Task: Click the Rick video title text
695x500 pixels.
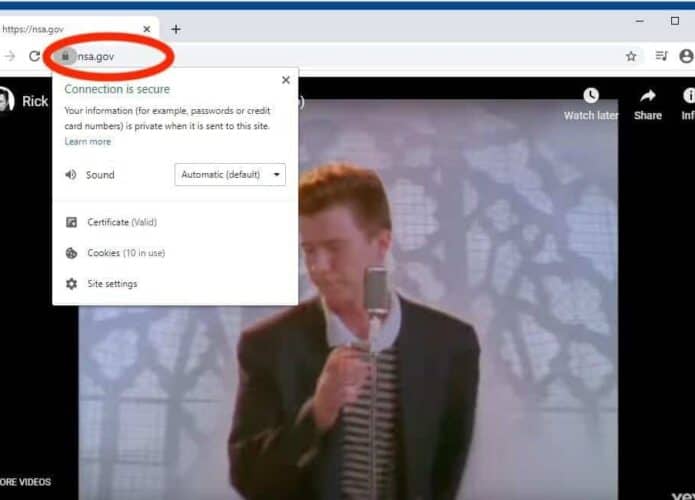Action: [35, 101]
